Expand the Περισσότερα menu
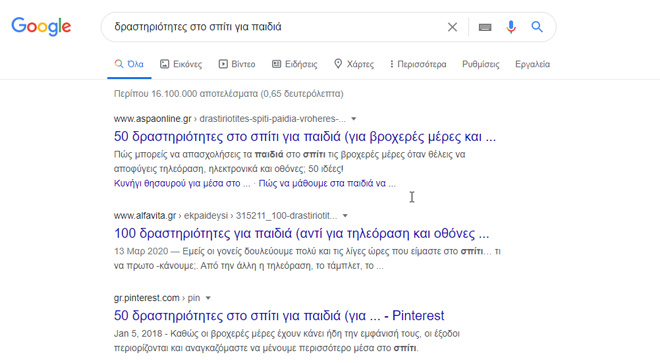Image resolution: width=660 pixels, height=363 pixels. [418, 64]
